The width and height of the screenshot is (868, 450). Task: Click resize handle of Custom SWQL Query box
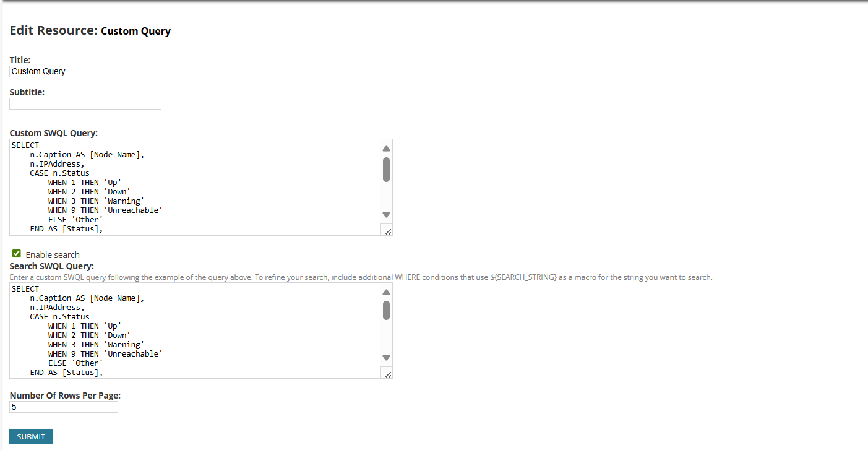pyautogui.click(x=387, y=231)
